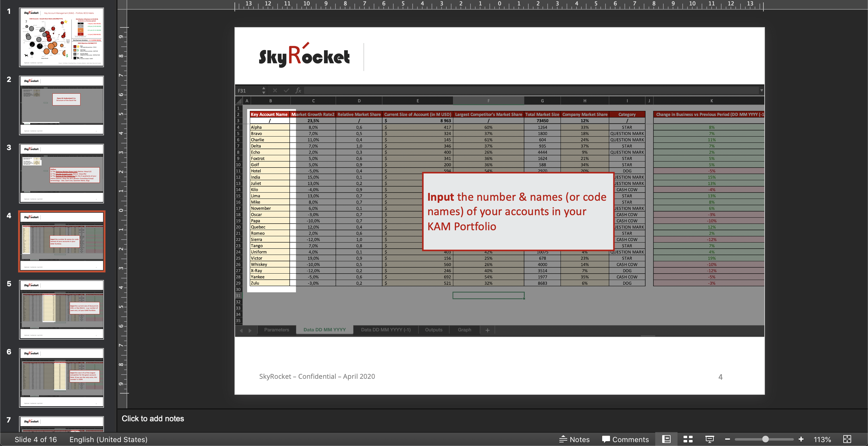Click the zoom in plus icon
Screen dimensions: 868x446
tap(801, 439)
